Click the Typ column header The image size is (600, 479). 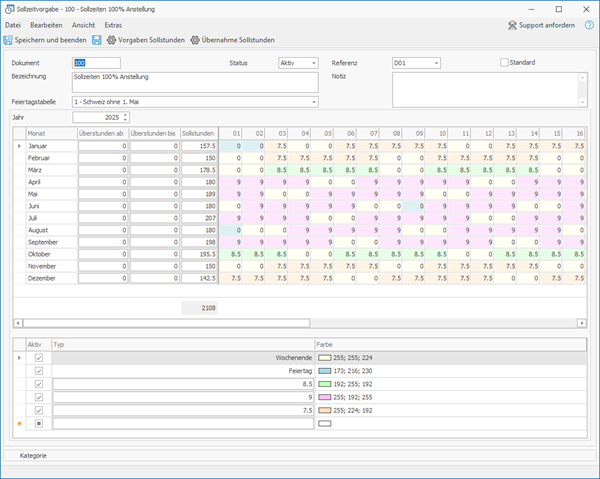click(183, 345)
